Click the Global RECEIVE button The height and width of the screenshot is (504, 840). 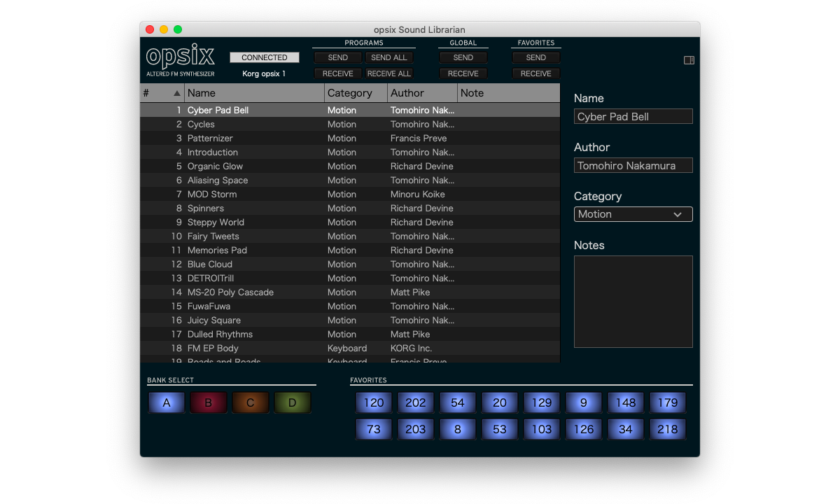[463, 73]
